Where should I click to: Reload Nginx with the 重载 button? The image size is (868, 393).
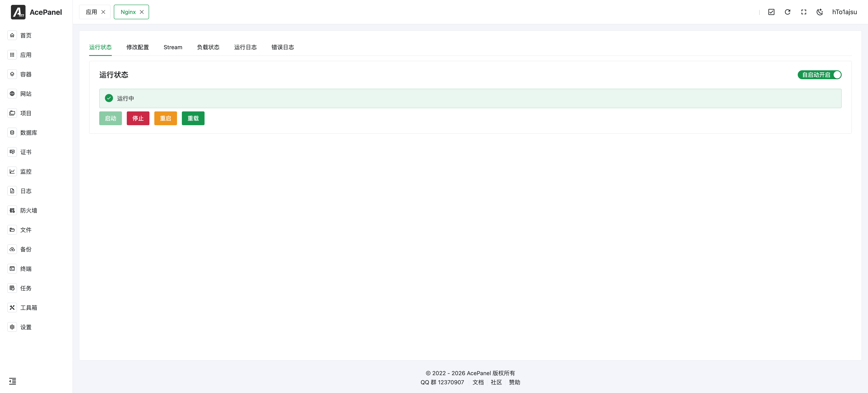click(x=193, y=118)
